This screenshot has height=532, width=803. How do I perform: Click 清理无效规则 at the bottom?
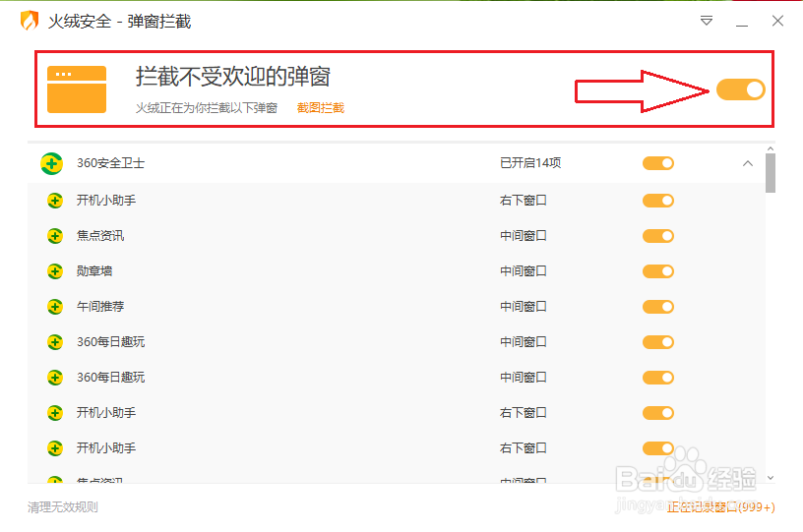(x=62, y=507)
